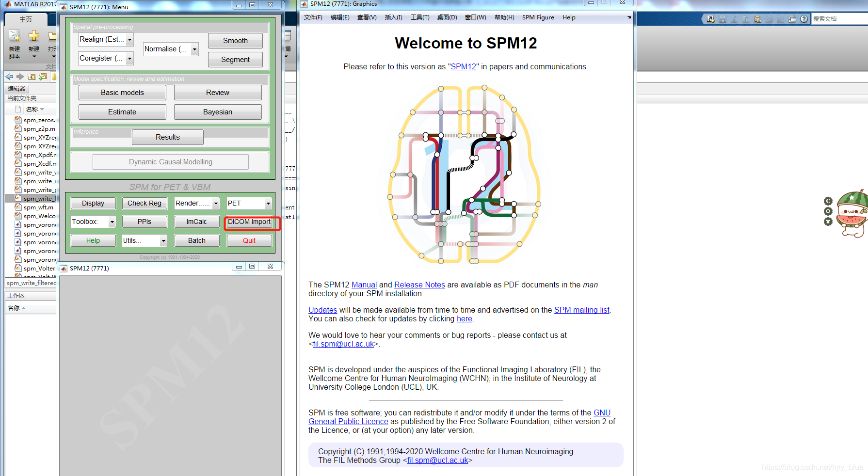Open the 编辑(E) menu
Viewport: 868px width, 476px height.
point(340,17)
